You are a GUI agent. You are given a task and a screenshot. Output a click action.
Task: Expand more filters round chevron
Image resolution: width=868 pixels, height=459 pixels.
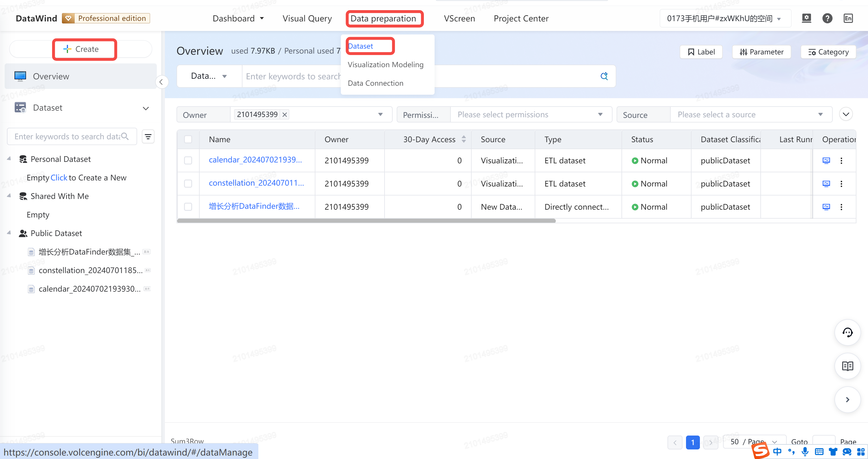846,114
